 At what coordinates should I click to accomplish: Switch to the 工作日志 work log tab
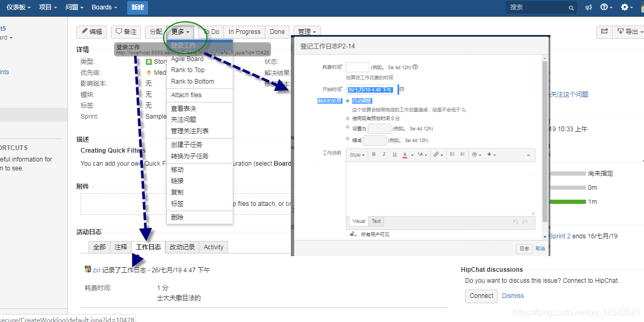(x=148, y=247)
